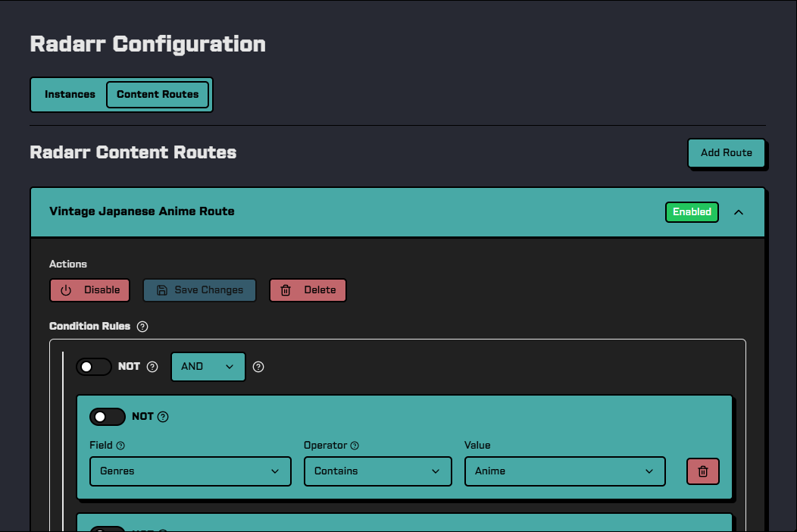Viewport: 797px width, 532px height.
Task: Click the green Enabled badge
Action: coord(692,212)
